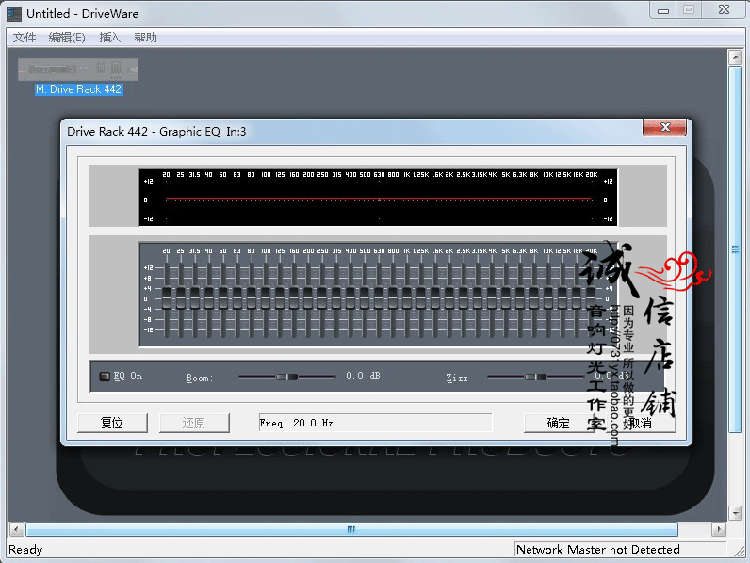Click the vertical scrollbar down arrow
This screenshot has width=750, height=563.
(x=735, y=513)
